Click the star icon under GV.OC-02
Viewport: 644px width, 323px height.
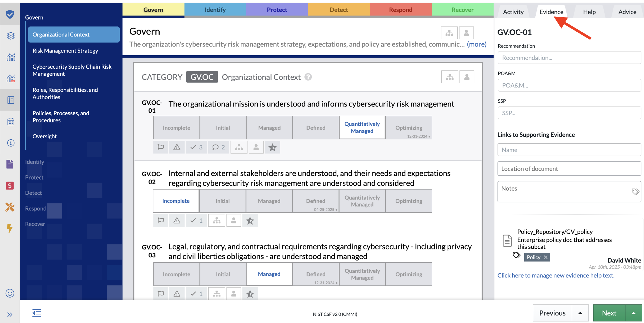point(250,220)
